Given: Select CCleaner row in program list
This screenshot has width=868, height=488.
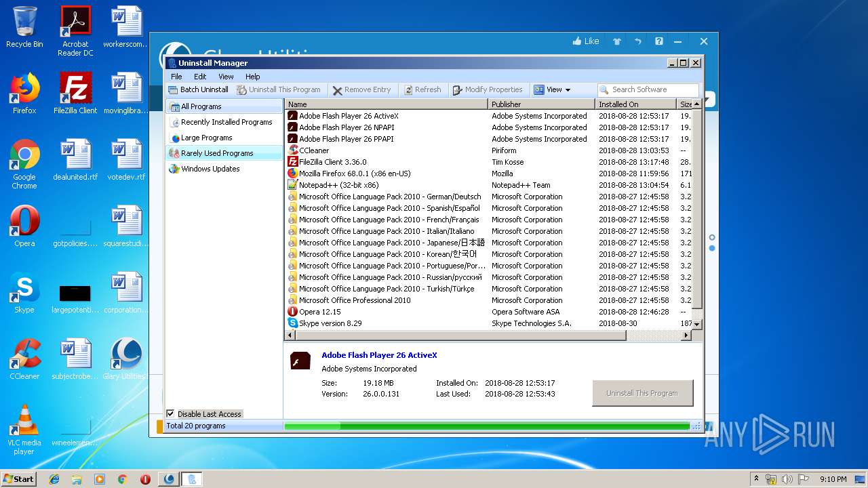Looking at the screenshot, I should 488,150.
